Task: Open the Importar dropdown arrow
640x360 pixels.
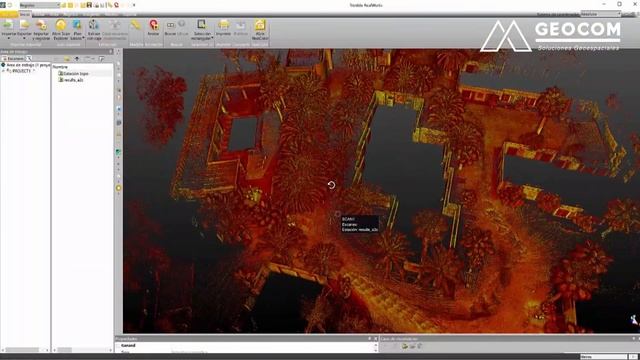Action: coord(8,38)
